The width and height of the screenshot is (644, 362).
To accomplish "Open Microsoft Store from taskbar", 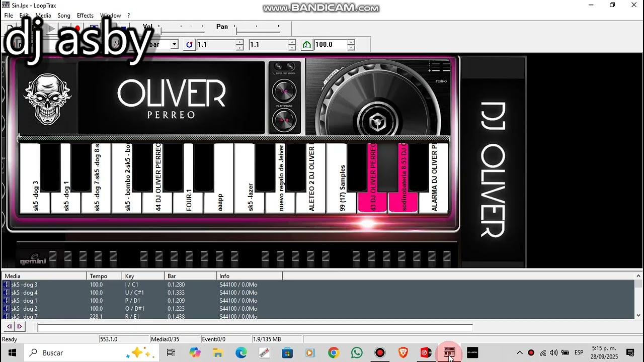I will coord(287,353).
